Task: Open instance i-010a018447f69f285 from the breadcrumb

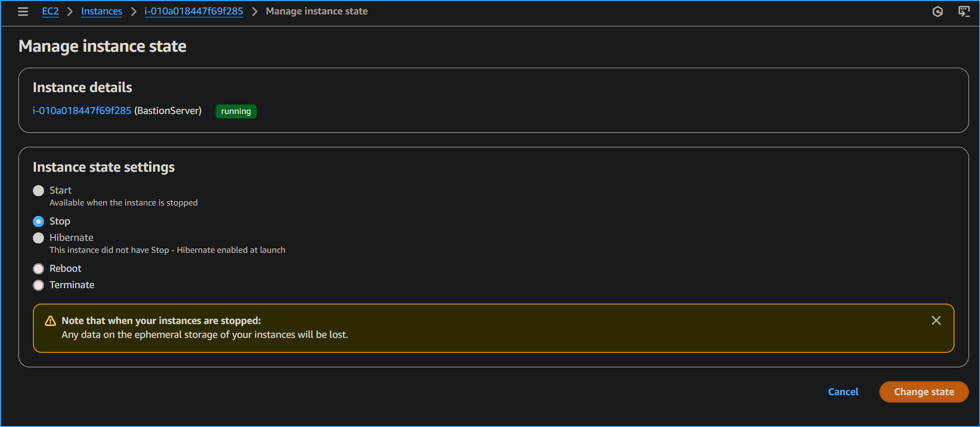Action: [x=193, y=11]
